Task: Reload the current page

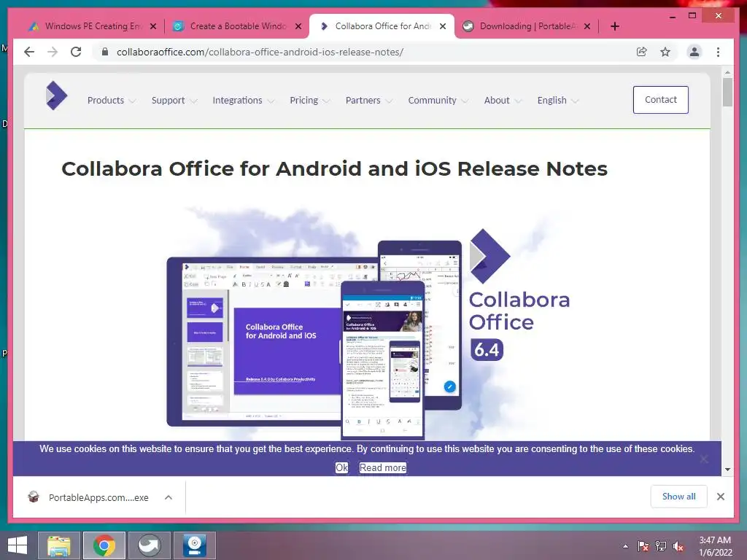Action: [x=76, y=52]
